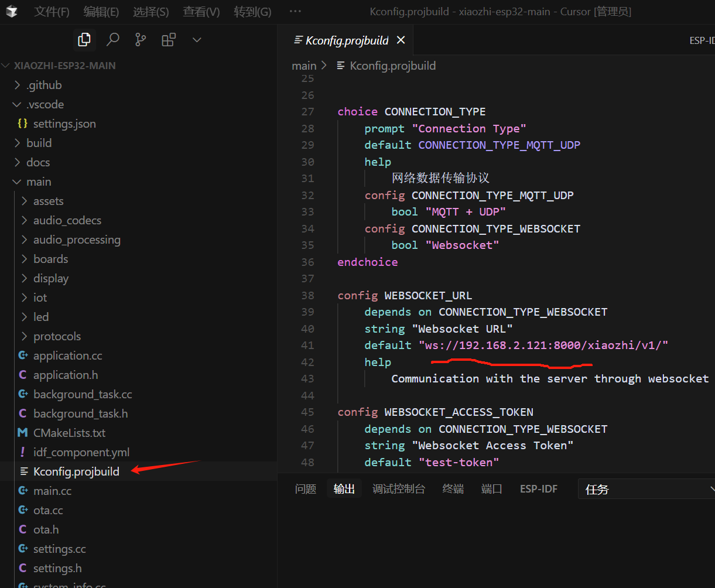The height and width of the screenshot is (588, 715).
Task: Click the menu bar overflow ellipsis
Action: (x=295, y=12)
